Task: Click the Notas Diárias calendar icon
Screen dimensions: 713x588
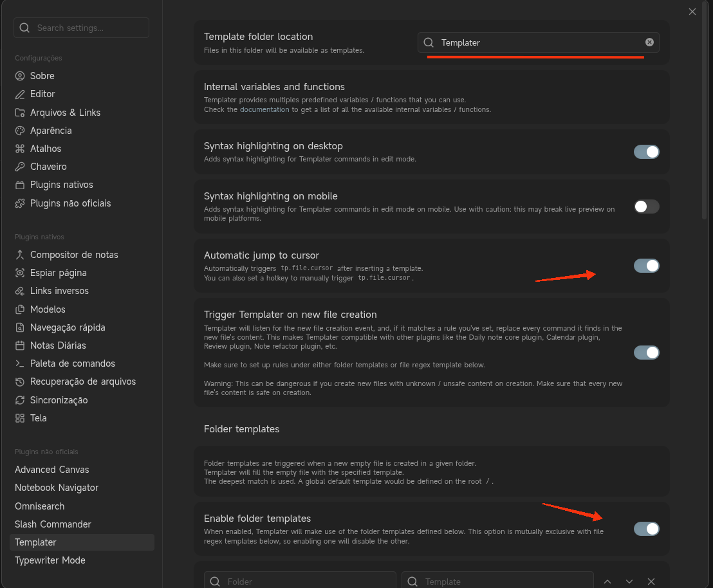Action: click(20, 345)
